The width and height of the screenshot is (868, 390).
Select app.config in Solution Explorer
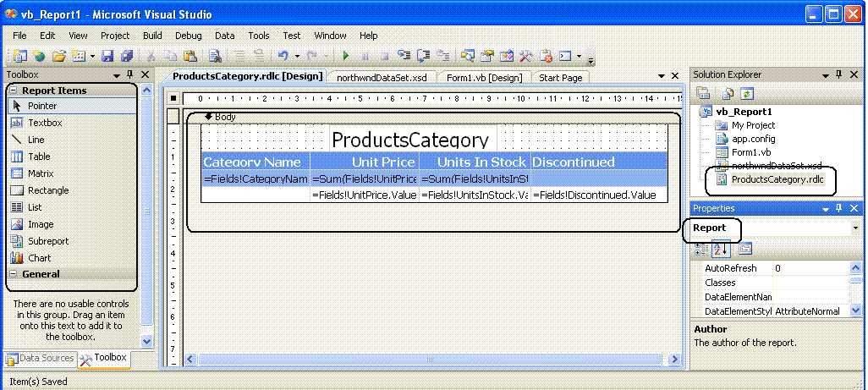(754, 139)
